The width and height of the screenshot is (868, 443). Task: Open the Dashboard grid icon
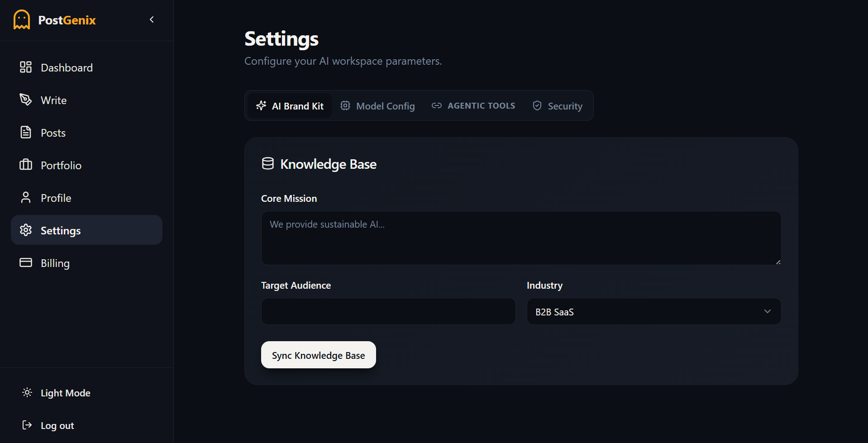pyautogui.click(x=26, y=67)
